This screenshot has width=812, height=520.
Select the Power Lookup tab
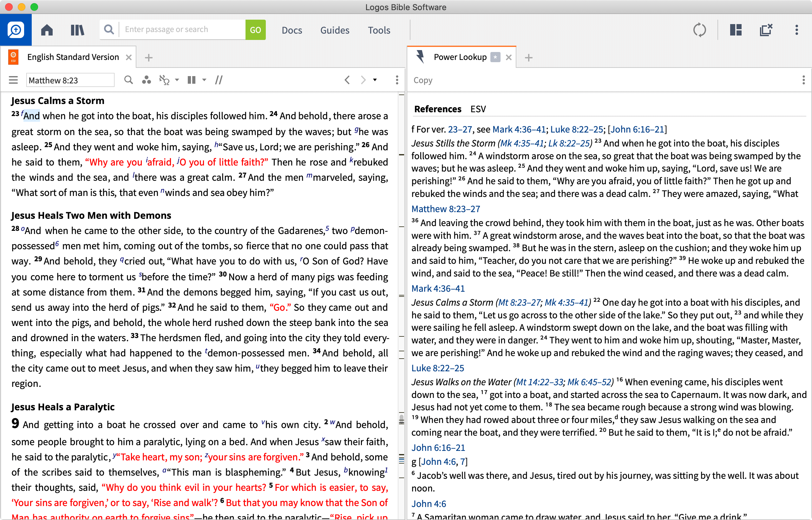[460, 57]
